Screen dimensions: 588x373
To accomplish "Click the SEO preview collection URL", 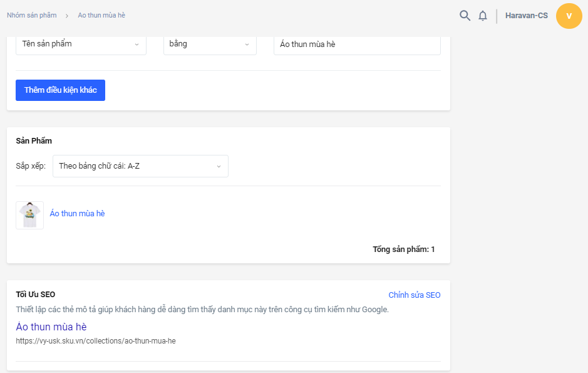I will [96, 341].
